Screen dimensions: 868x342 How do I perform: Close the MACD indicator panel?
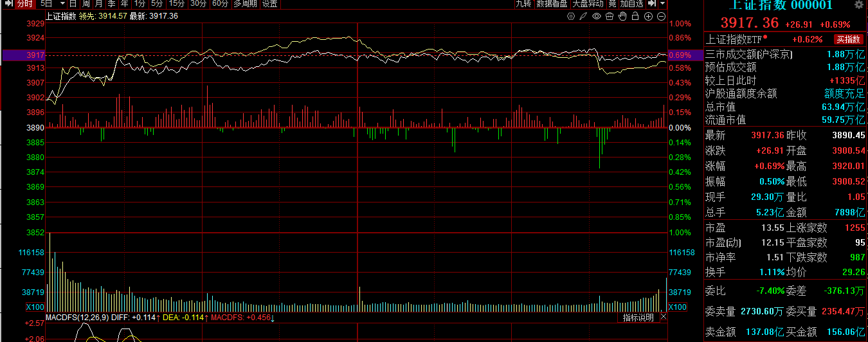click(663, 318)
